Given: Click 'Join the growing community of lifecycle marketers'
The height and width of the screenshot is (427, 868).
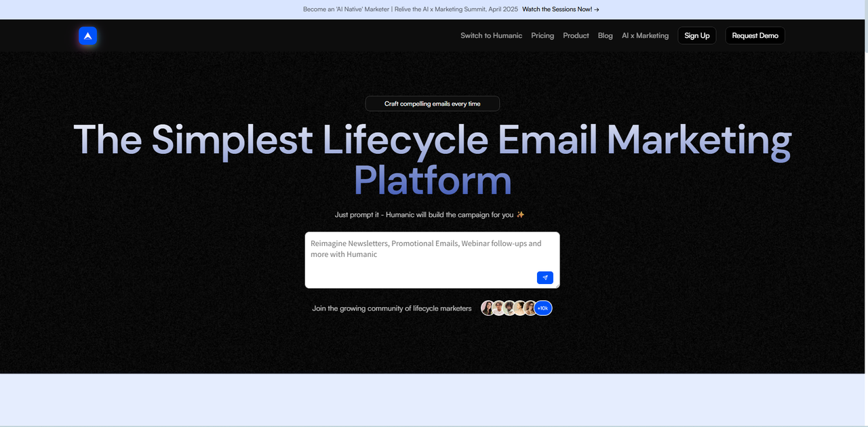Looking at the screenshot, I should point(392,308).
